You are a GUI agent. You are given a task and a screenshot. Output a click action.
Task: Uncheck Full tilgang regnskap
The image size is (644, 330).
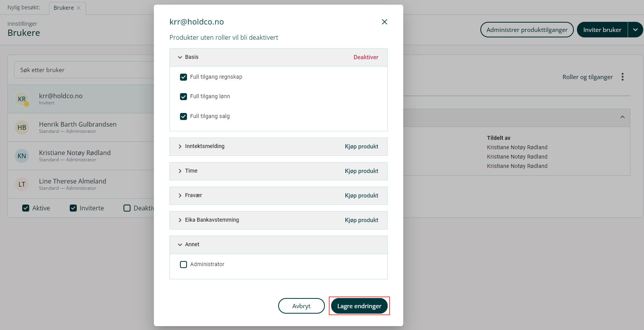point(183,77)
